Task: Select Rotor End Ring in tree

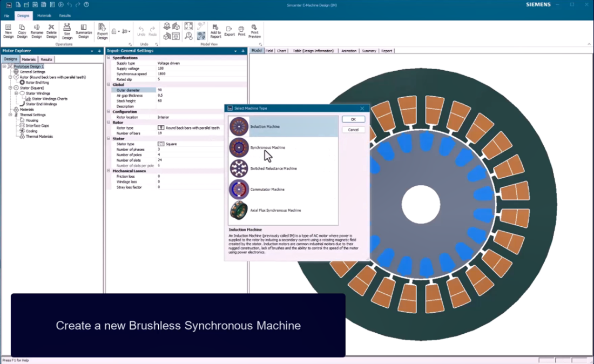Action: click(x=37, y=83)
